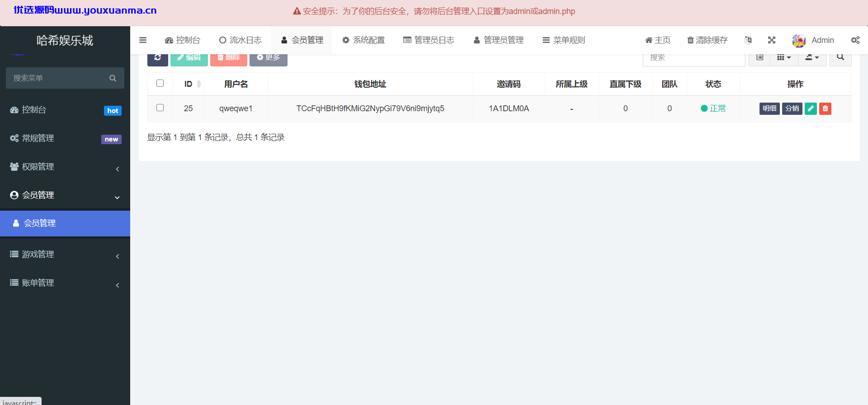Select the highlighted 会员管理 sidebar submenu item
The width and height of the screenshot is (868, 405).
(65, 223)
